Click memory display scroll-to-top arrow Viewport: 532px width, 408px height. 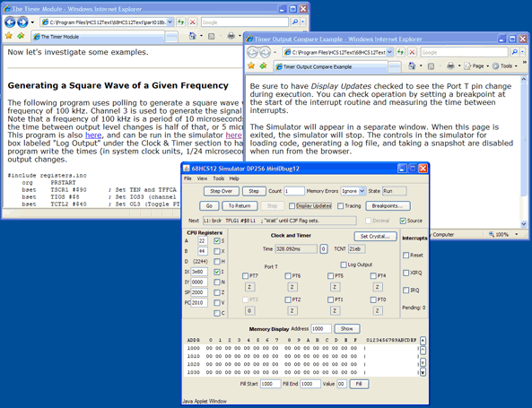(423, 341)
